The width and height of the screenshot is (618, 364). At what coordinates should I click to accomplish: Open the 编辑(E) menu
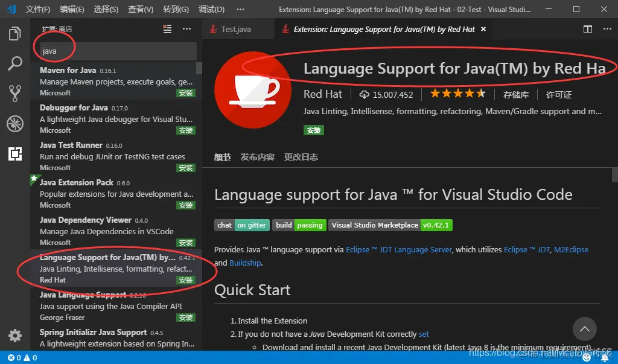(x=72, y=9)
